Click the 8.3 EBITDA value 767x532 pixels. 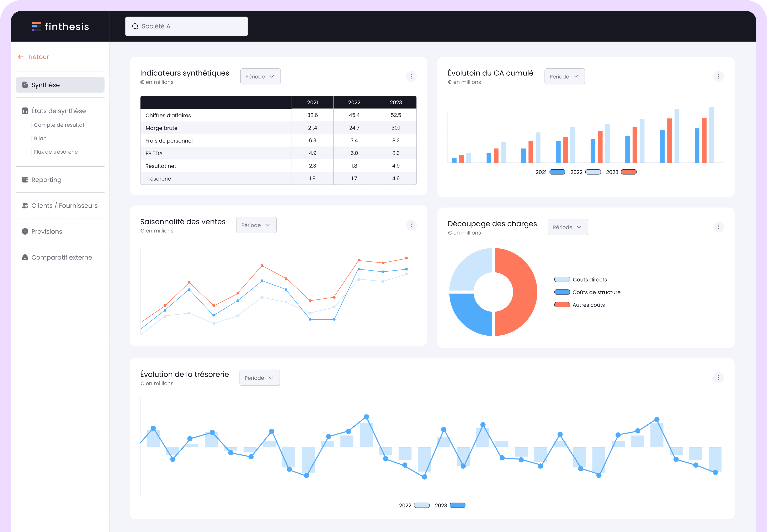[396, 153]
